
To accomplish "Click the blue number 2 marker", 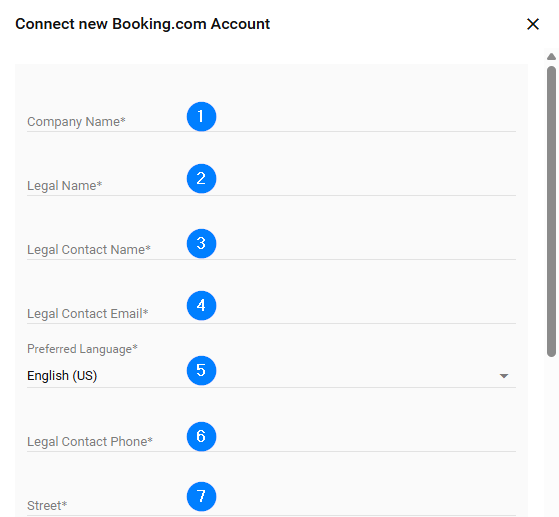I will click(201, 179).
